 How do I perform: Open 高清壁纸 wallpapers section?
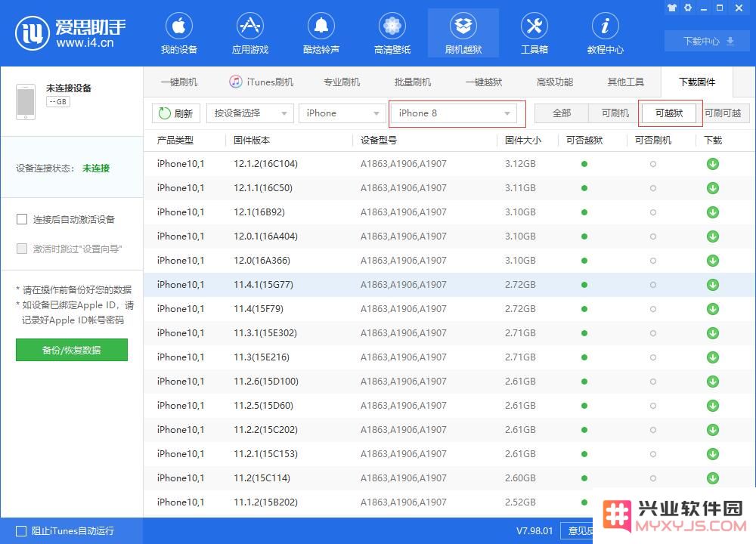coord(392,33)
